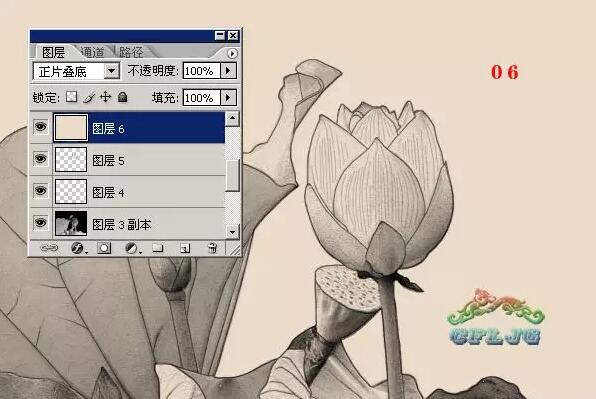596x399 pixels.
Task: Select the 图层 6 layer thumbnail
Action: pyautogui.click(x=71, y=127)
